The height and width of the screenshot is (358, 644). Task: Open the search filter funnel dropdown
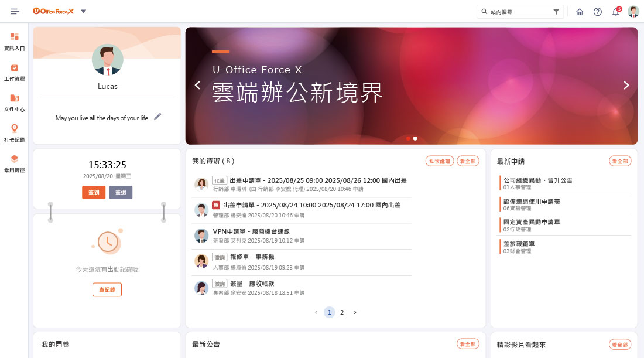(x=557, y=11)
